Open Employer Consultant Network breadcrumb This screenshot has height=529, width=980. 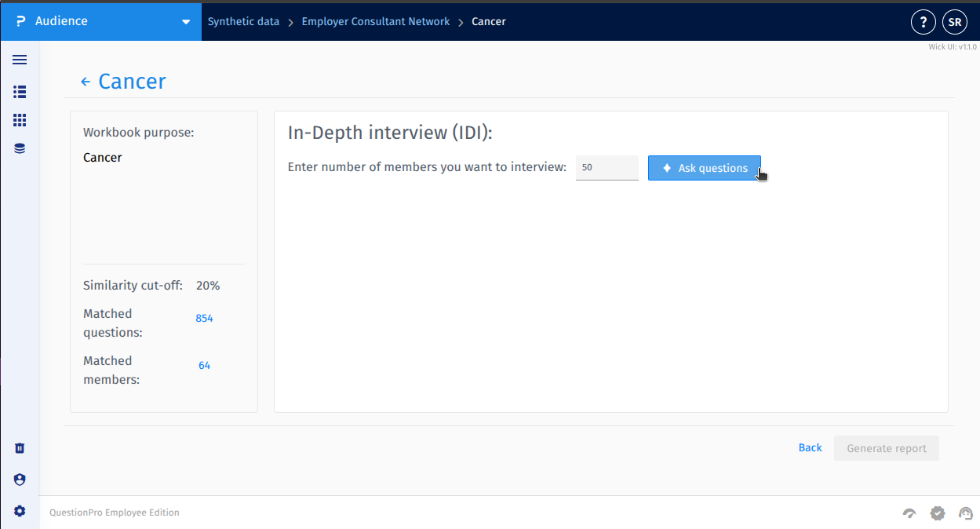click(376, 21)
